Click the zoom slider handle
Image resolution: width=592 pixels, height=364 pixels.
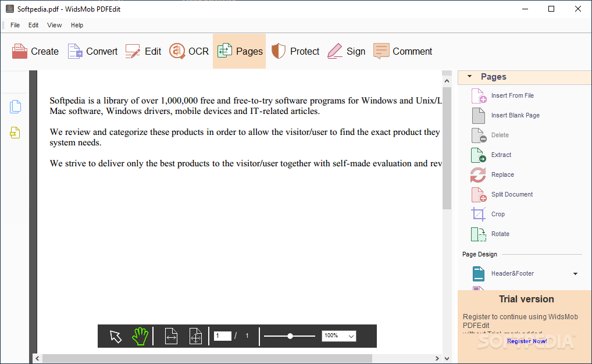tap(290, 336)
